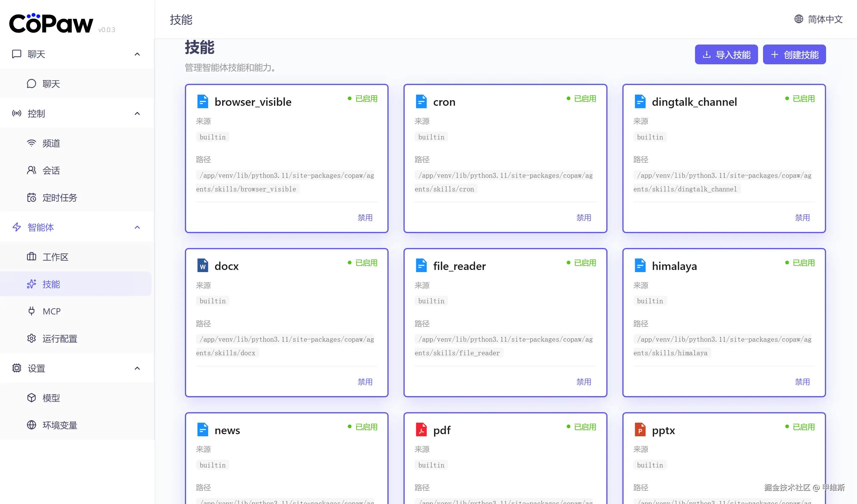
Task: Click the PowerPoint icon on pptx card
Action: tap(640, 430)
